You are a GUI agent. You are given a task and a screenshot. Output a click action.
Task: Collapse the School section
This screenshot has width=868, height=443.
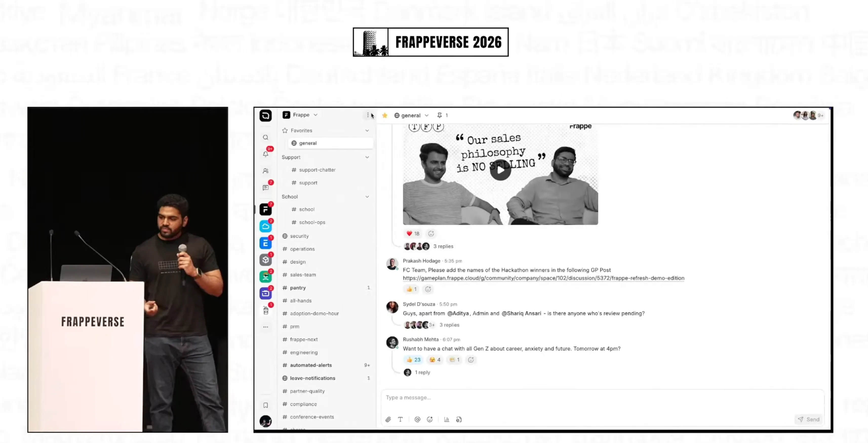coord(367,197)
